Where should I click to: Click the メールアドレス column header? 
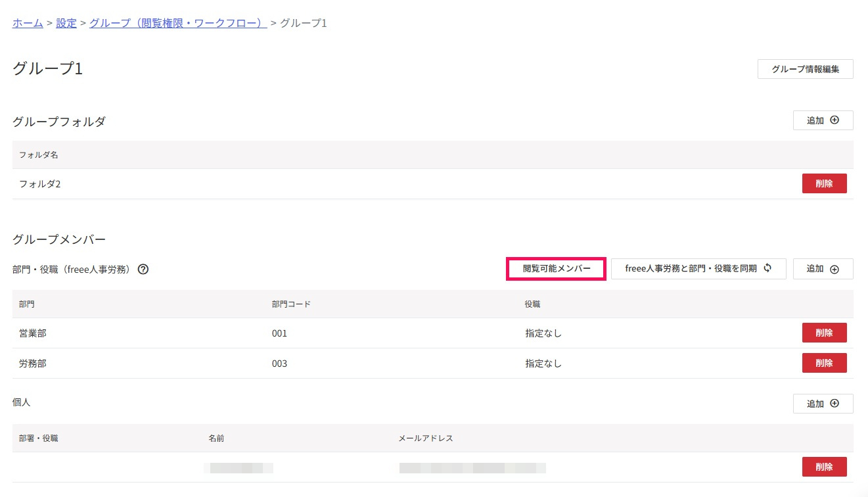tap(426, 438)
